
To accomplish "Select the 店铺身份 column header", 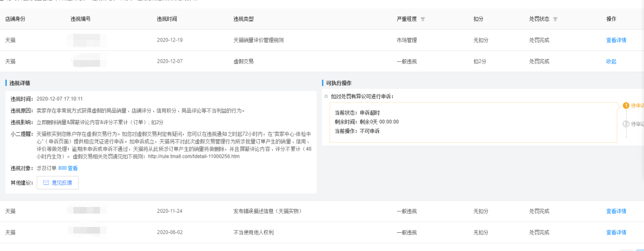I will coord(16,19).
